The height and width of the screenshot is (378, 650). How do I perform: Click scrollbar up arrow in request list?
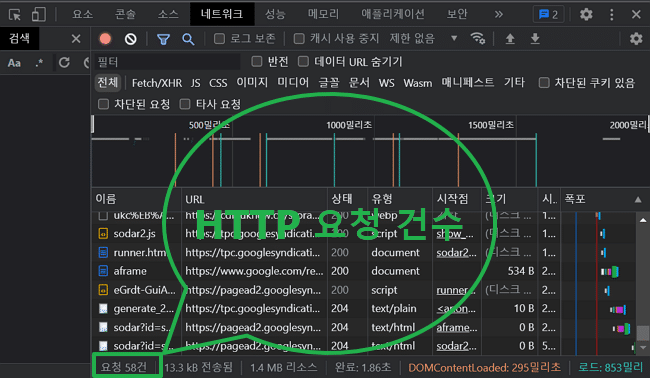[x=643, y=220]
